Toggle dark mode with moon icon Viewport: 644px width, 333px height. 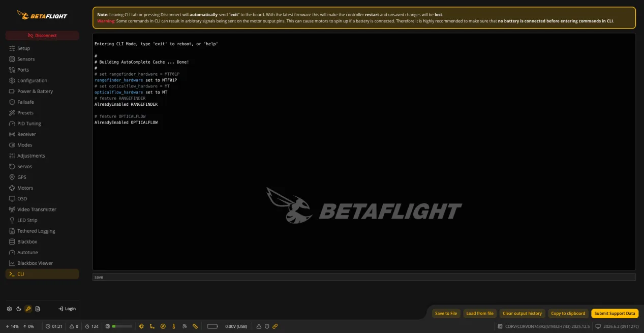click(x=19, y=309)
